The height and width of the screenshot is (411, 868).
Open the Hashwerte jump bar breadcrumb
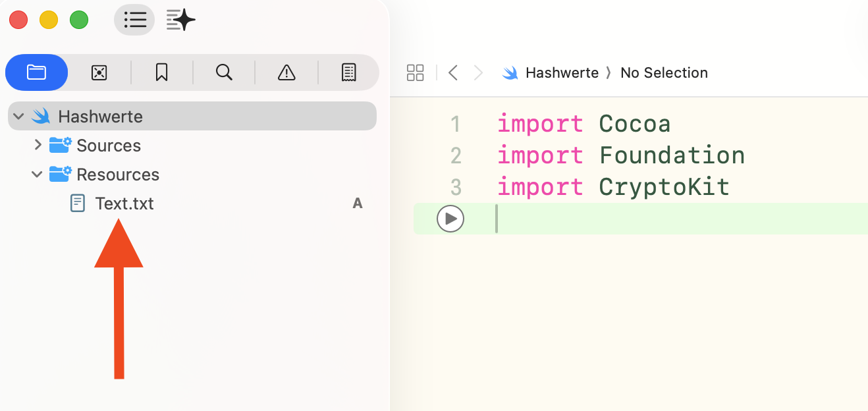[x=561, y=72]
